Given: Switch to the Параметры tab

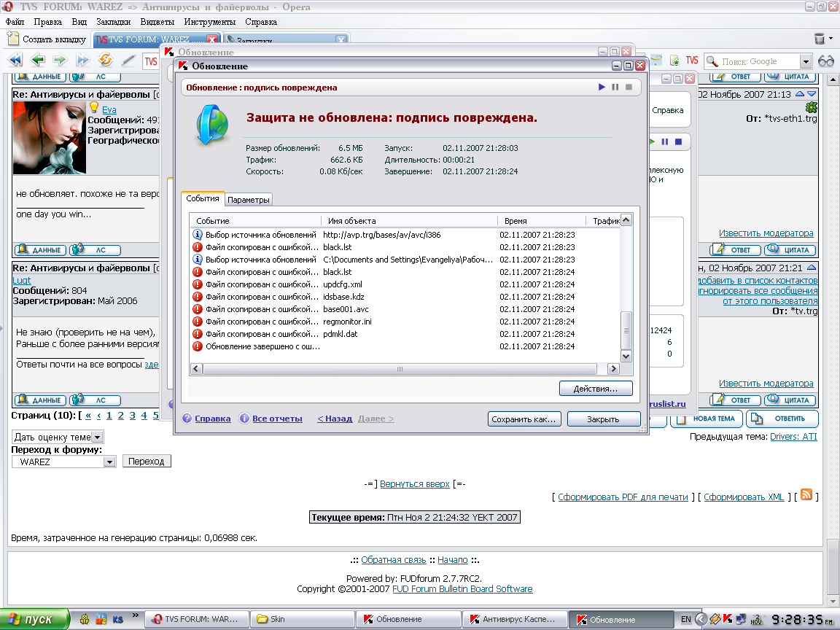Looking at the screenshot, I should (x=249, y=200).
